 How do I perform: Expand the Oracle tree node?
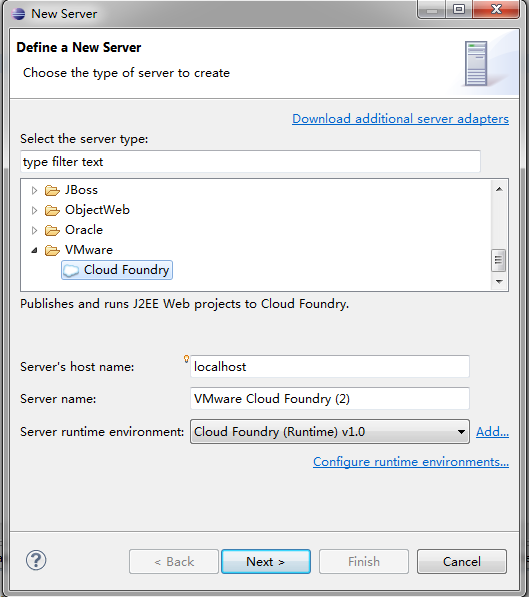click(34, 230)
